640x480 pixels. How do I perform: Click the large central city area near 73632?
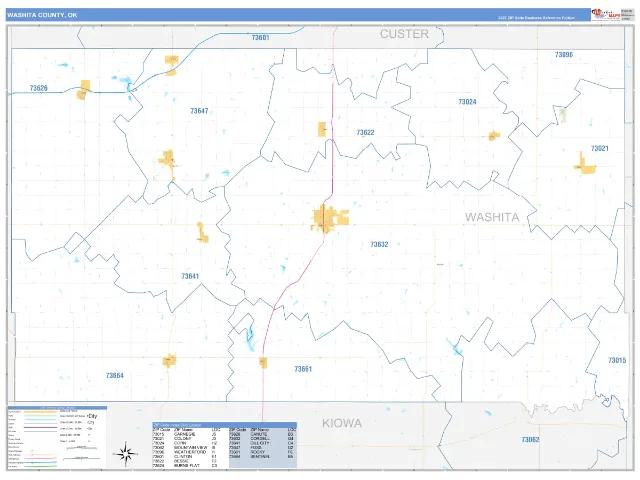coord(330,219)
